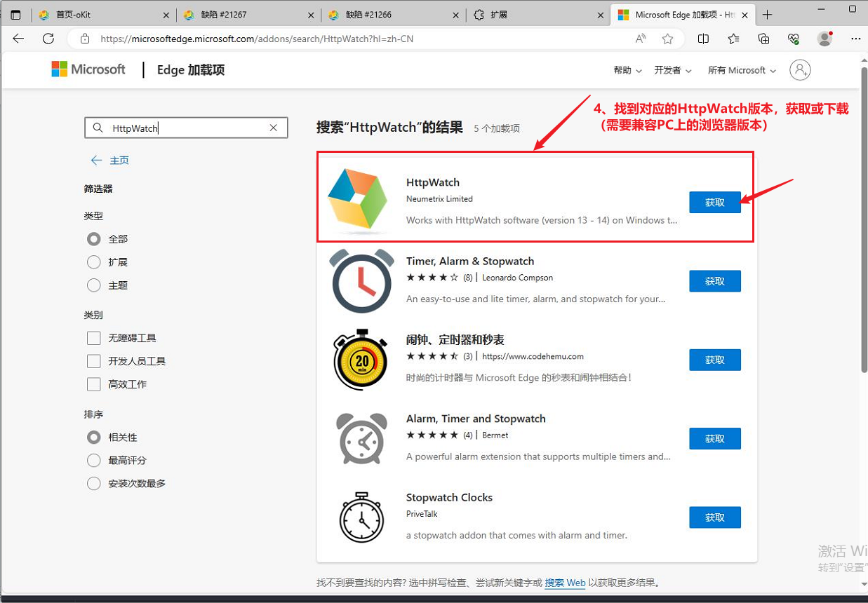Open browser essentials heart icon
The height and width of the screenshot is (603, 868).
pyautogui.click(x=794, y=39)
